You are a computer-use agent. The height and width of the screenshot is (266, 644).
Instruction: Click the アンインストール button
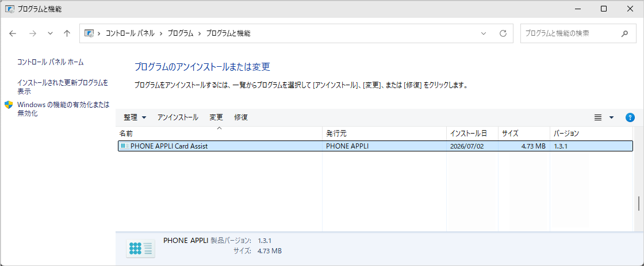(178, 117)
